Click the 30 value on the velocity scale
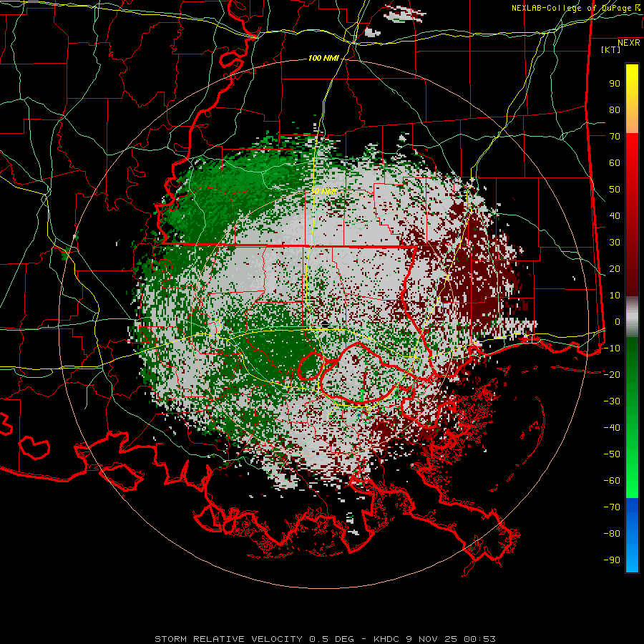Viewport: 644px width, 644px height. coord(615,243)
